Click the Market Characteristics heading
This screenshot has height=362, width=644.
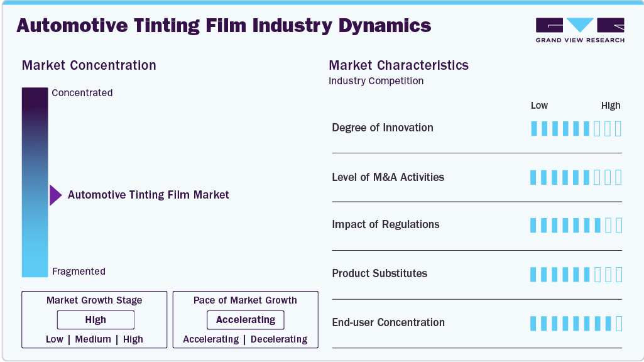398,65
